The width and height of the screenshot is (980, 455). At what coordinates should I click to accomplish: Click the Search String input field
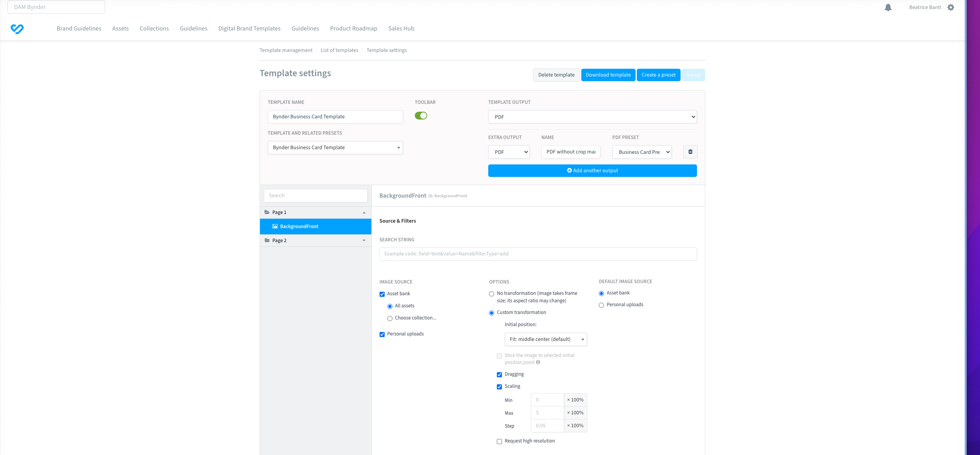[x=538, y=254]
